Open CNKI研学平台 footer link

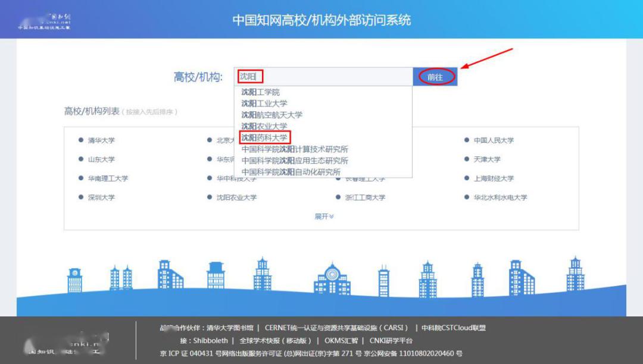(391, 341)
